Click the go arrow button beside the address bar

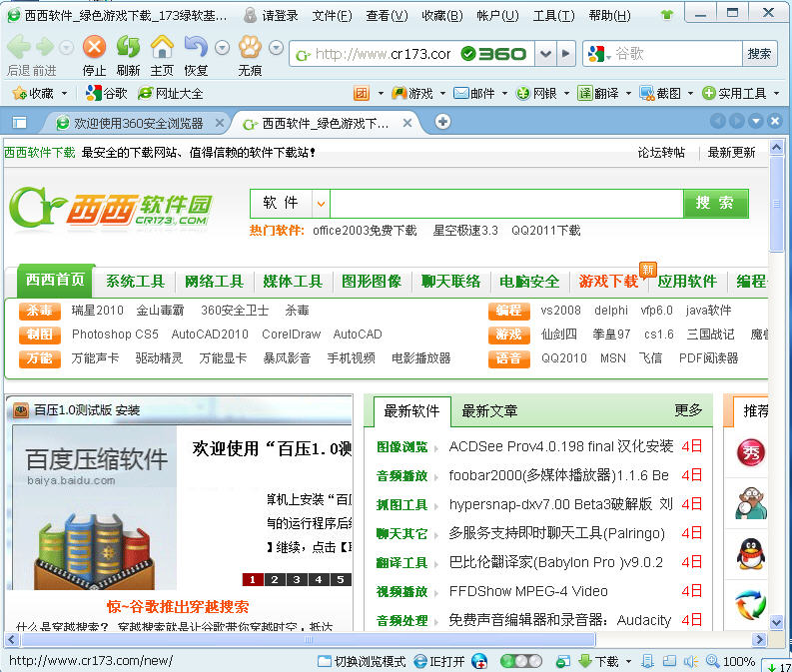click(565, 54)
